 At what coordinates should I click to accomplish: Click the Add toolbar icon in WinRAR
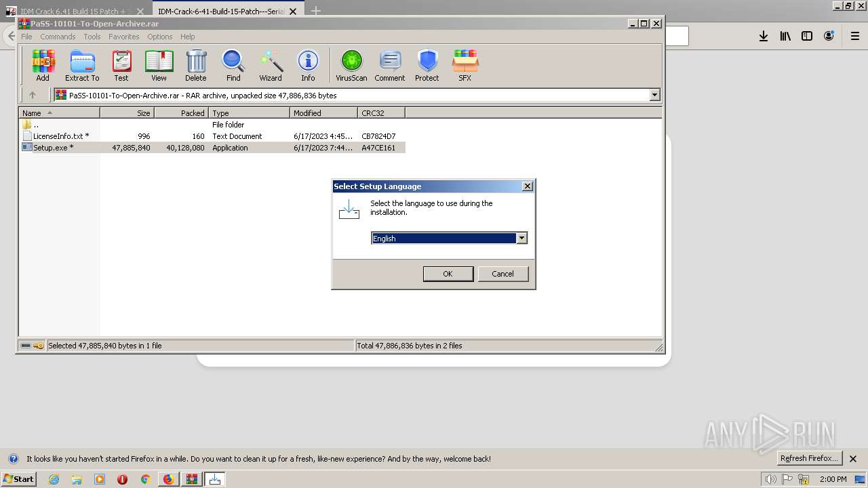pyautogui.click(x=43, y=66)
